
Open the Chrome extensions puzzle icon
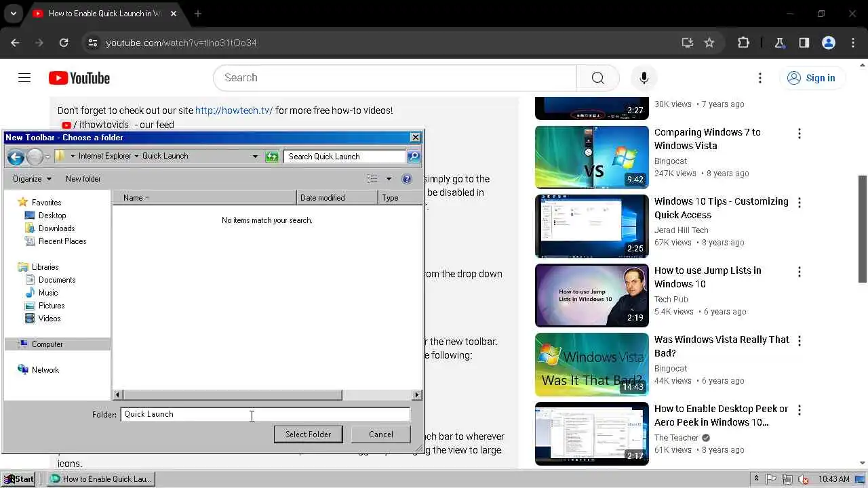pyautogui.click(x=744, y=43)
